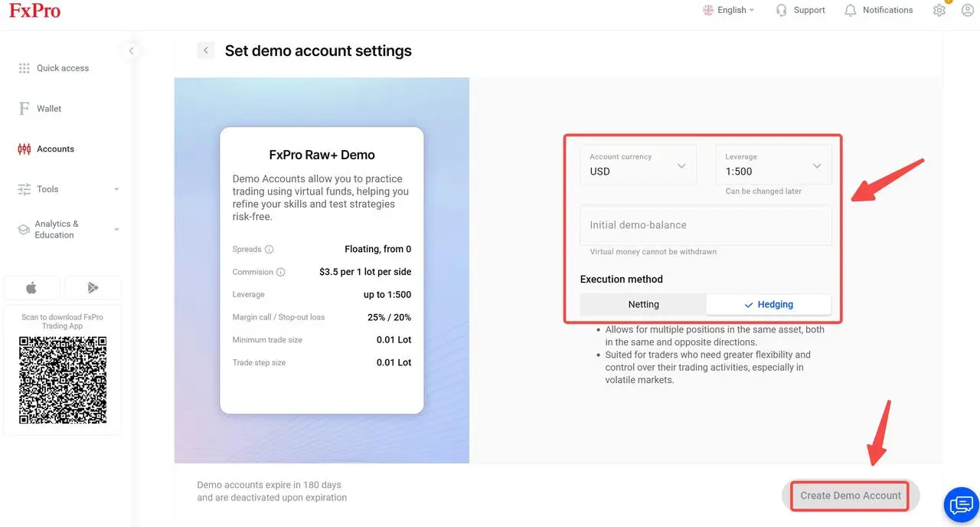Click the 'Floating, from 0' spreads value

[x=377, y=249]
